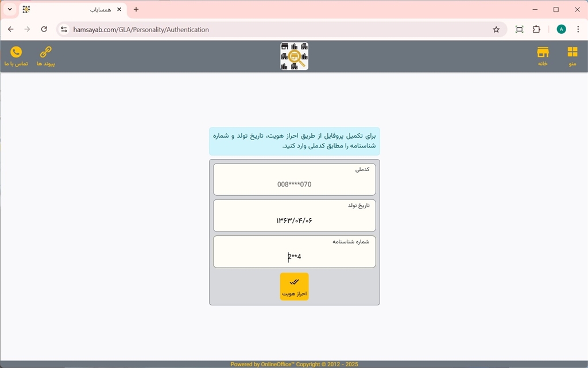Click the Hamsayab logo in header
This screenshot has height=368, width=588.
294,56
